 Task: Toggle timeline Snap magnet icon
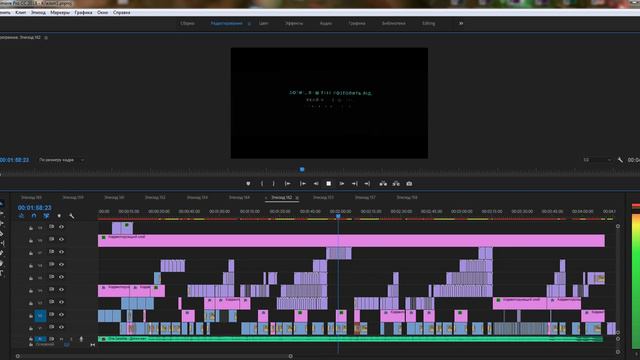point(34,216)
